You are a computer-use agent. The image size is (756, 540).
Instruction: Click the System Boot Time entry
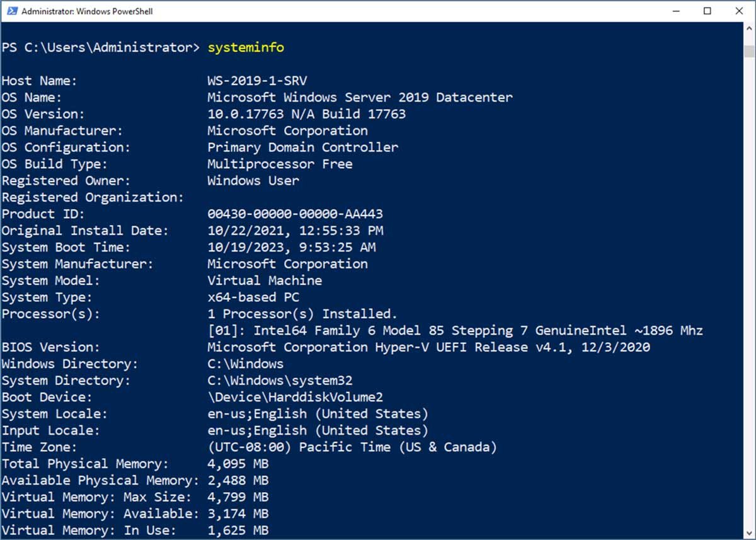coord(291,247)
